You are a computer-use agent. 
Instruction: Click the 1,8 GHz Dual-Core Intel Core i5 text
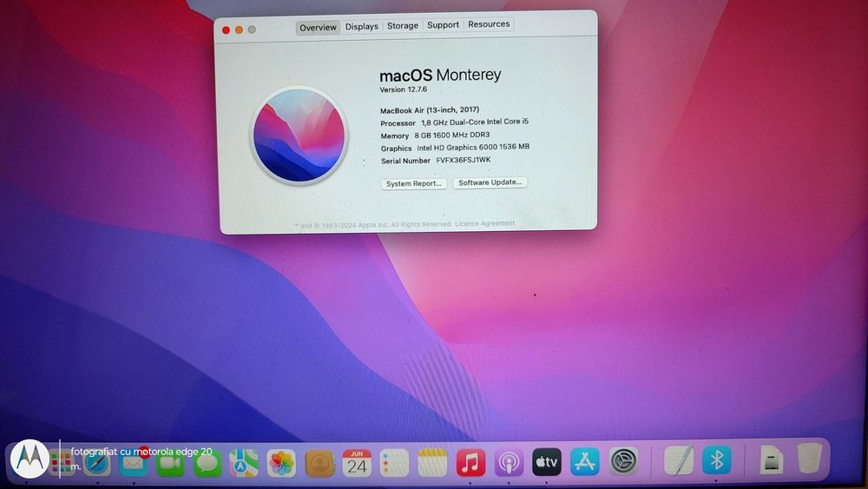(475, 122)
